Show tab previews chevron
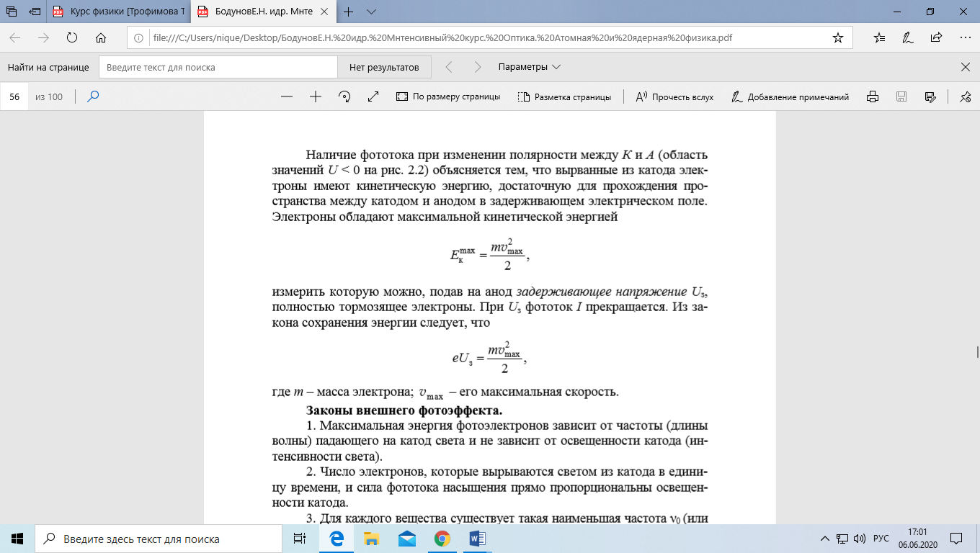This screenshot has height=553, width=980. coord(371,12)
